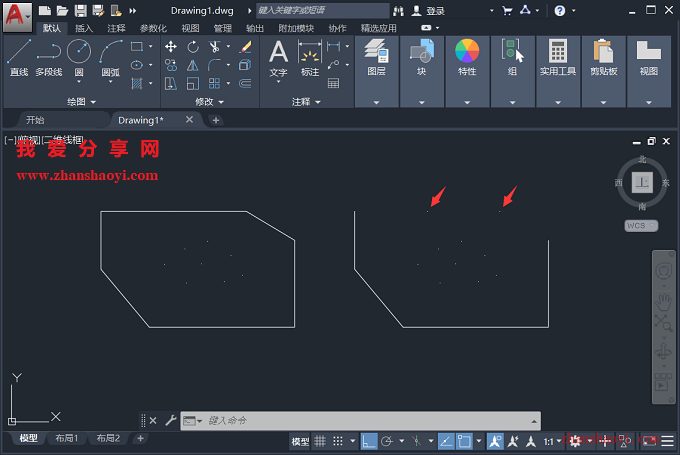This screenshot has height=455, width=680.
Task: Click the Move tool in Modify panel
Action: click(x=171, y=47)
